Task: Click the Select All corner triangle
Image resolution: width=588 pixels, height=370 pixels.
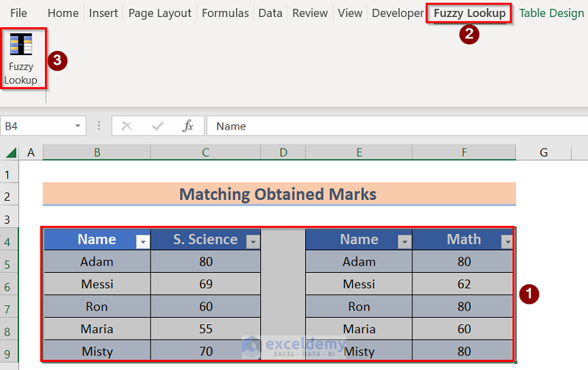Action: click(11, 152)
